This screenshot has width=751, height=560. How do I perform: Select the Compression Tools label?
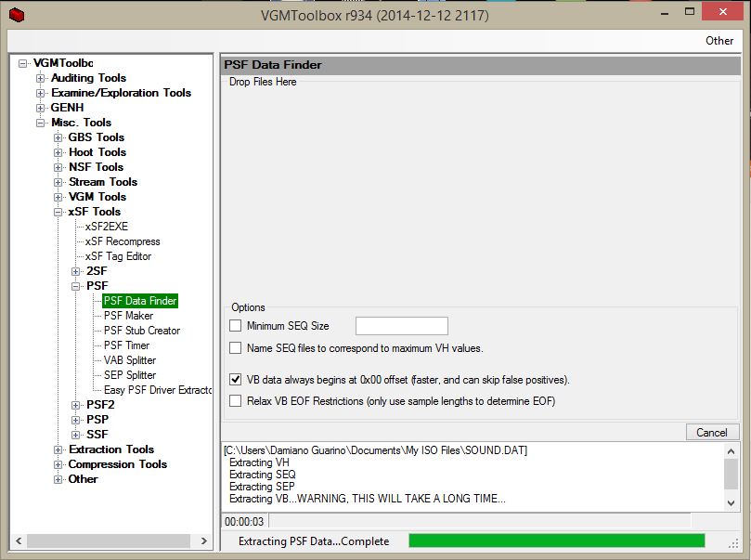tap(117, 463)
